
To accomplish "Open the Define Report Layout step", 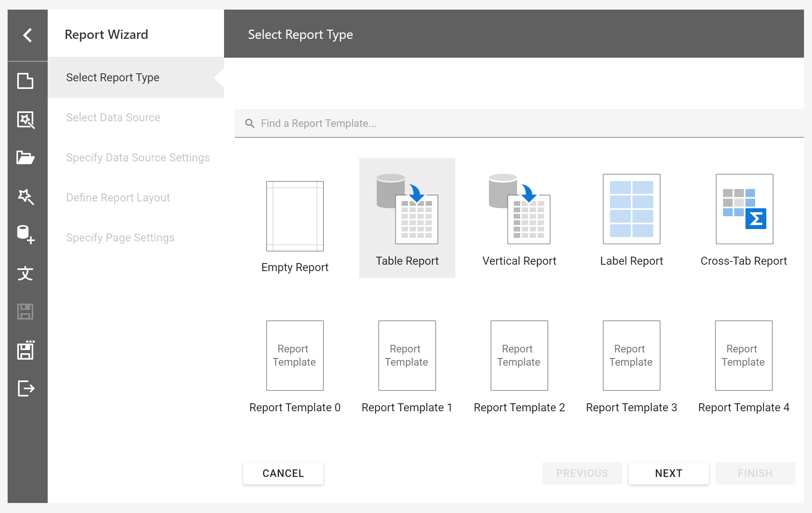I will (x=118, y=197).
